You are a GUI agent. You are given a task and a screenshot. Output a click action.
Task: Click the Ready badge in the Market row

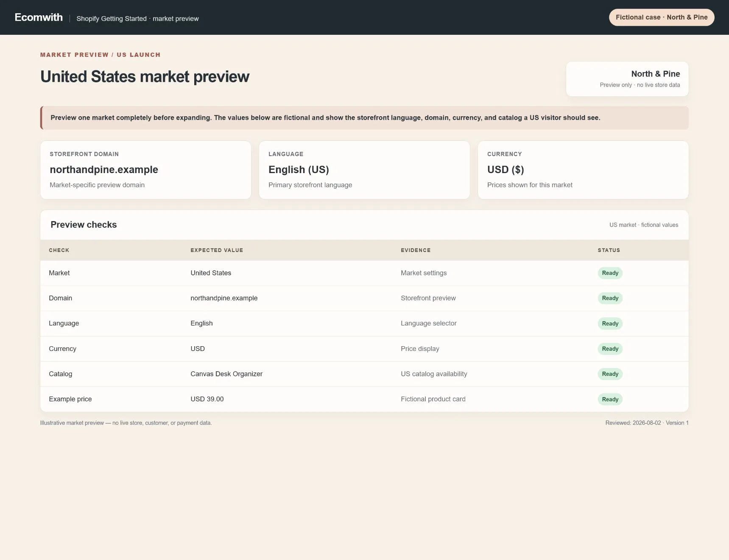tap(610, 273)
